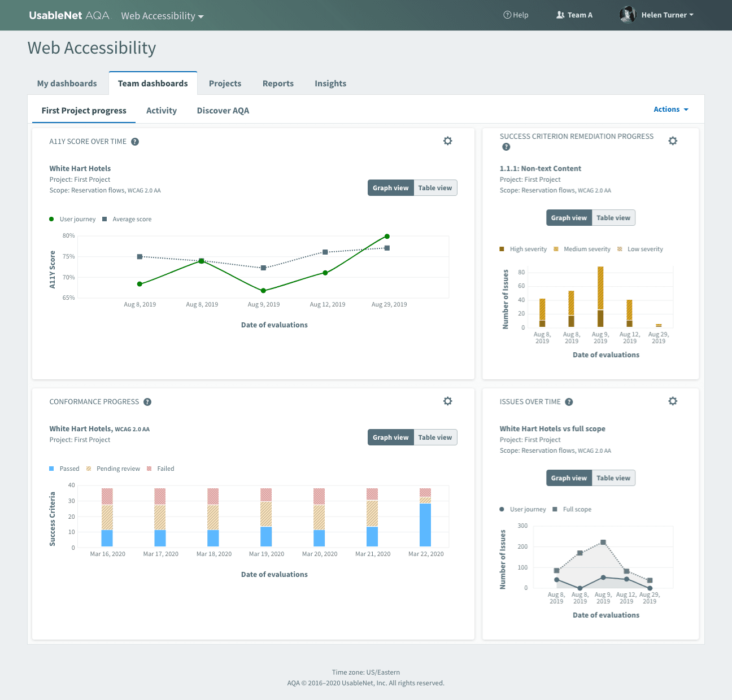Open Issues Over Time settings gear
Screen dimensions: 732x700
[x=672, y=401]
